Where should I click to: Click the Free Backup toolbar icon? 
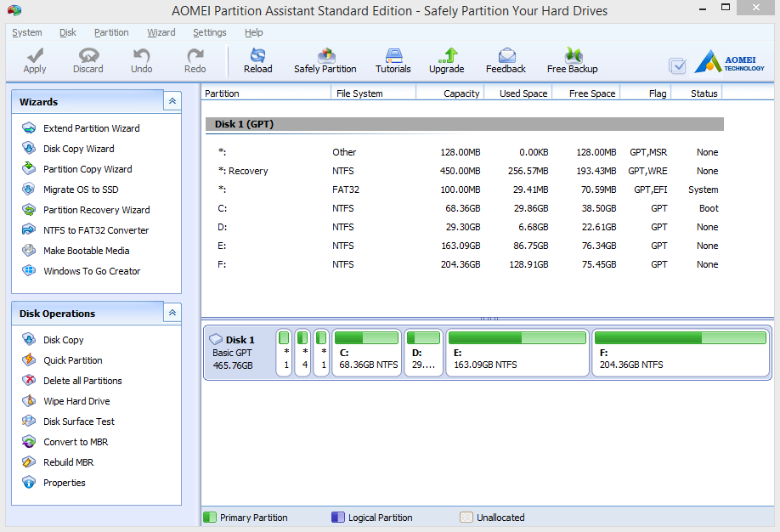coord(573,54)
